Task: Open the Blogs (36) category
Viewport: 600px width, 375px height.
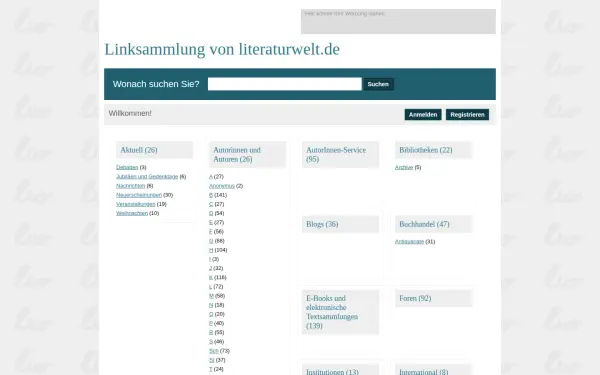Action: [x=322, y=224]
